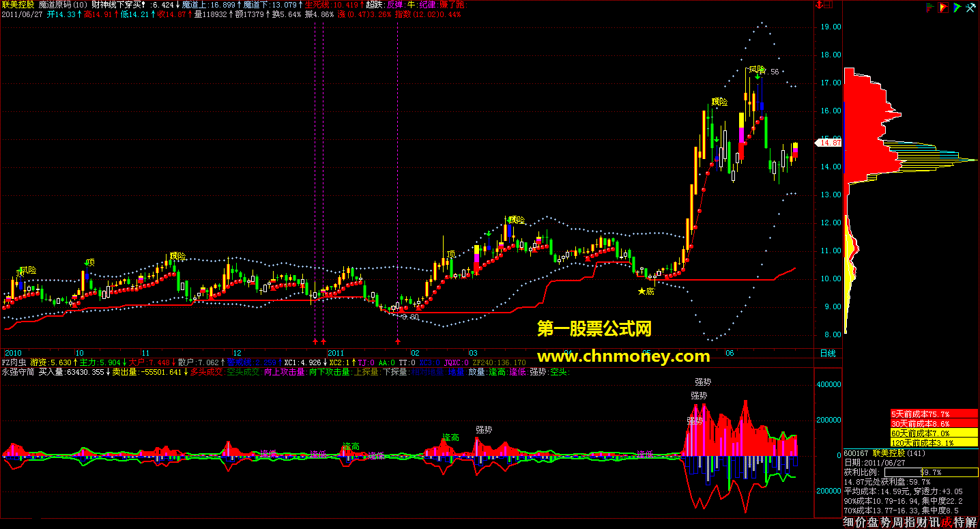Click the yellow star 底 bottom marker
The width and height of the screenshot is (980, 529).
coord(646,291)
